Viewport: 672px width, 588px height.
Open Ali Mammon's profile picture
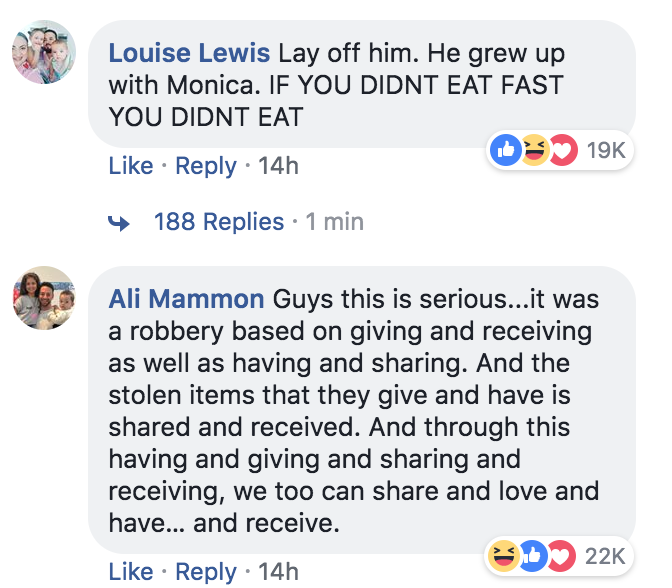pyautogui.click(x=44, y=298)
